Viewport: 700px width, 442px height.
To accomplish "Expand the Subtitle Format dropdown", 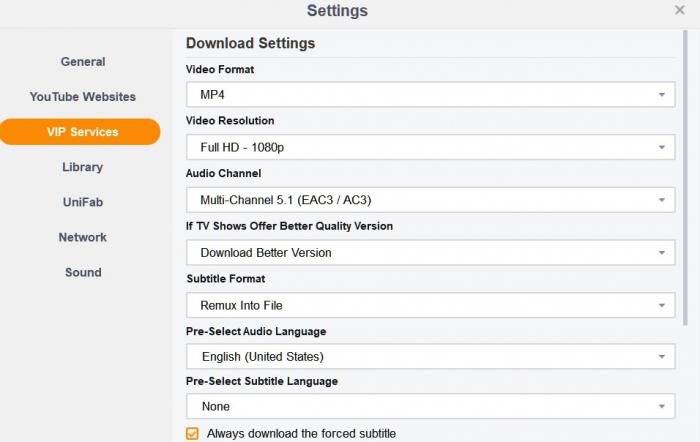I will (x=430, y=305).
